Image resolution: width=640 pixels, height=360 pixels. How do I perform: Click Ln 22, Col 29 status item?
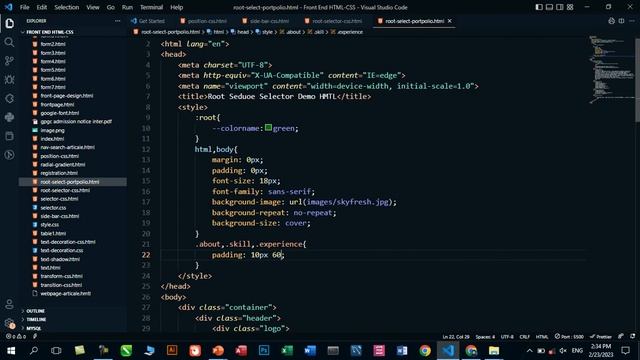click(x=456, y=337)
